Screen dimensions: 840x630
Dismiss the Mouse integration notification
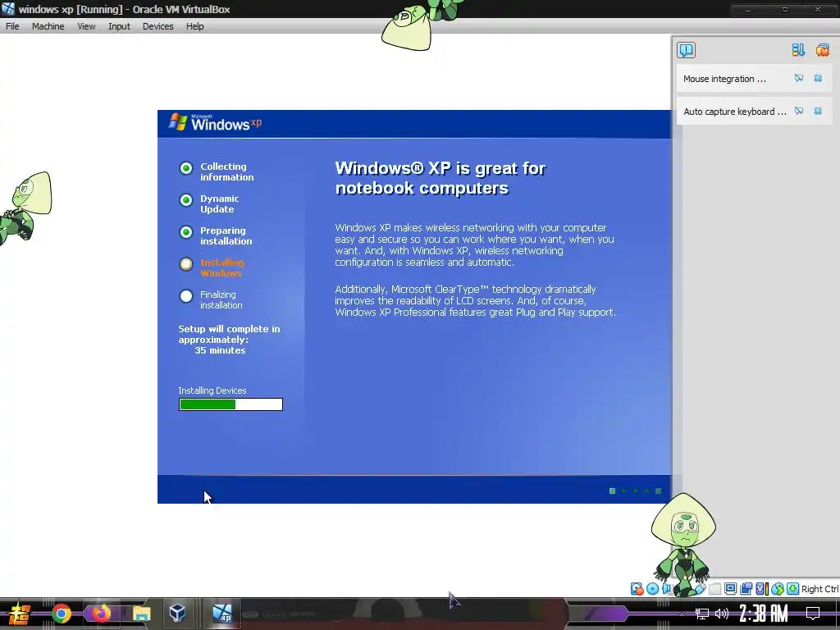[818, 78]
